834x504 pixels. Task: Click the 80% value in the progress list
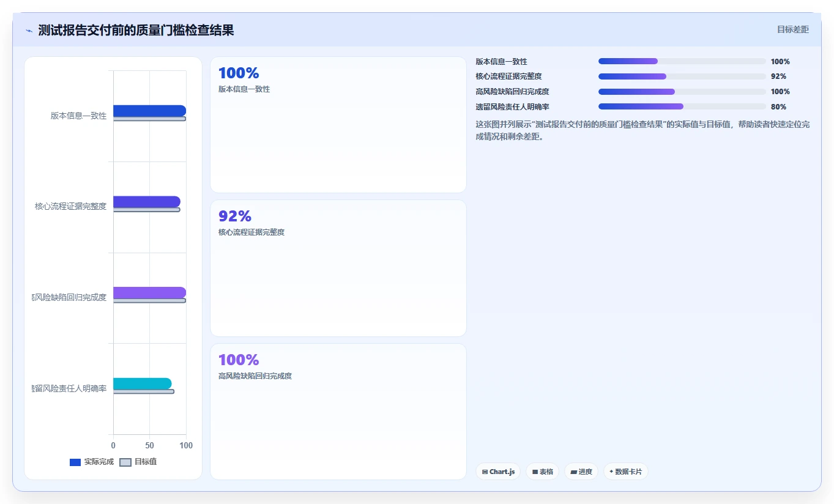pyautogui.click(x=778, y=107)
